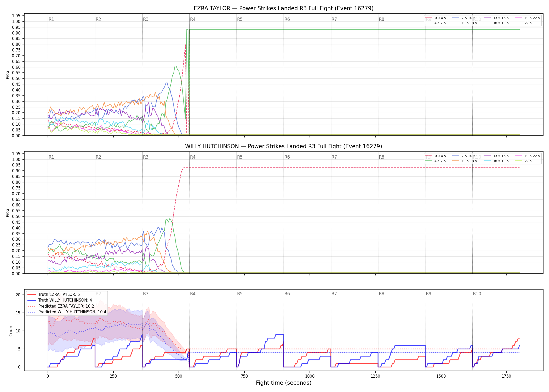
Task: Select the 13.5-16.5 legend entry in middle chart
Action: (496, 156)
